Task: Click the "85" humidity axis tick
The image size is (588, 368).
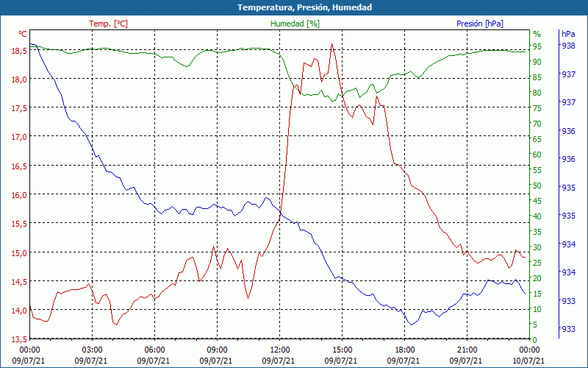Action: (x=537, y=77)
